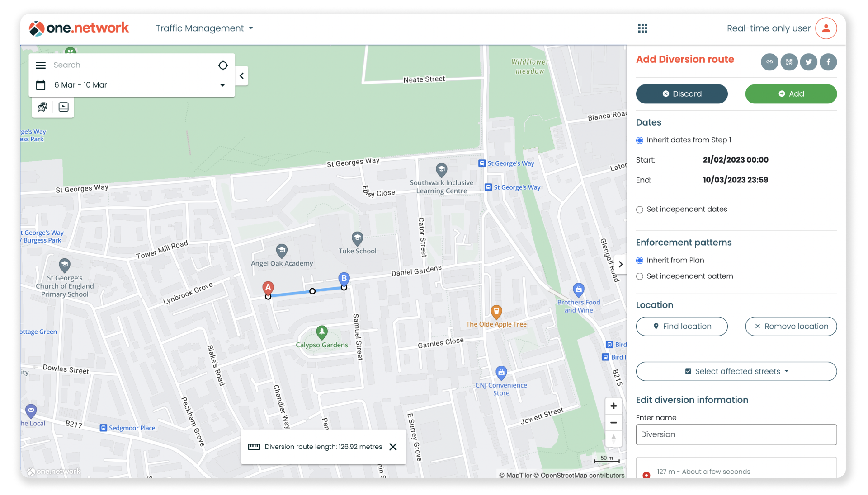The width and height of the screenshot is (868, 495).
Task: Collapse the search panel with left chevron
Action: 242,76
